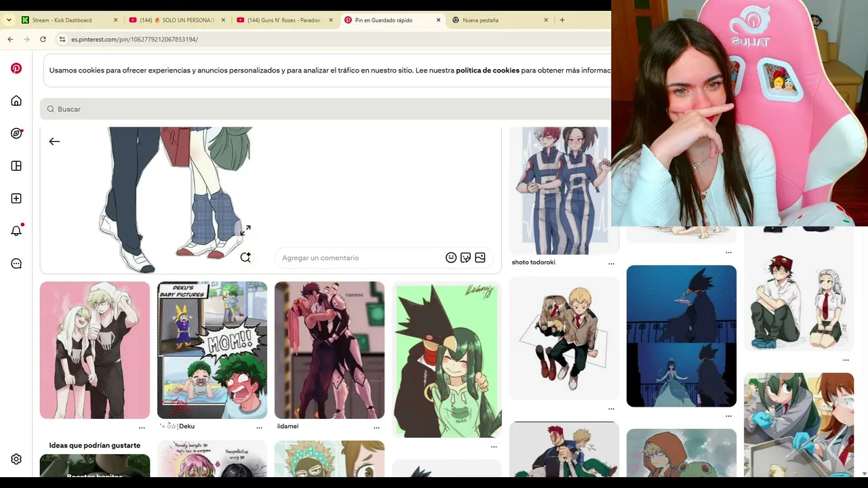Switch to the Nueva pestaña tab
This screenshot has height=488, width=868.
500,20
